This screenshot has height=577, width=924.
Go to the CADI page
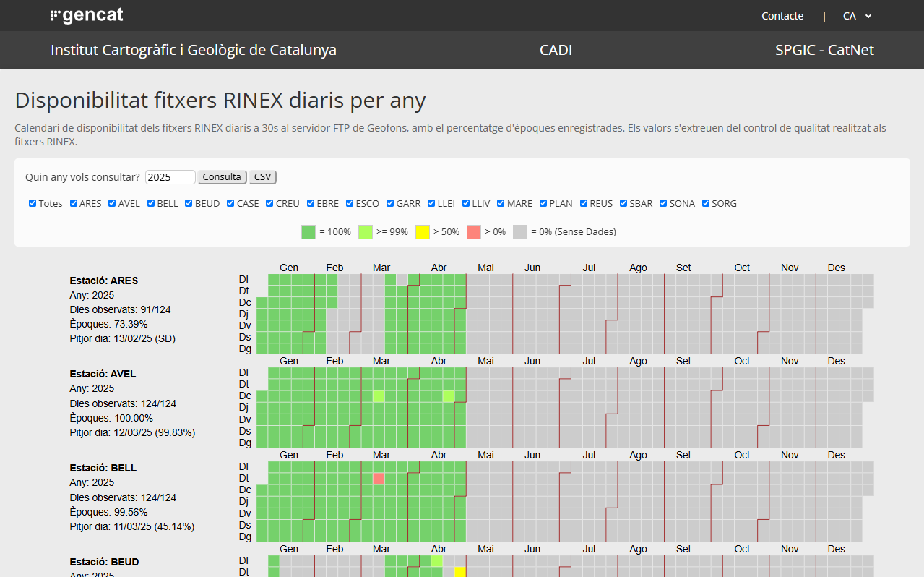pyautogui.click(x=556, y=50)
